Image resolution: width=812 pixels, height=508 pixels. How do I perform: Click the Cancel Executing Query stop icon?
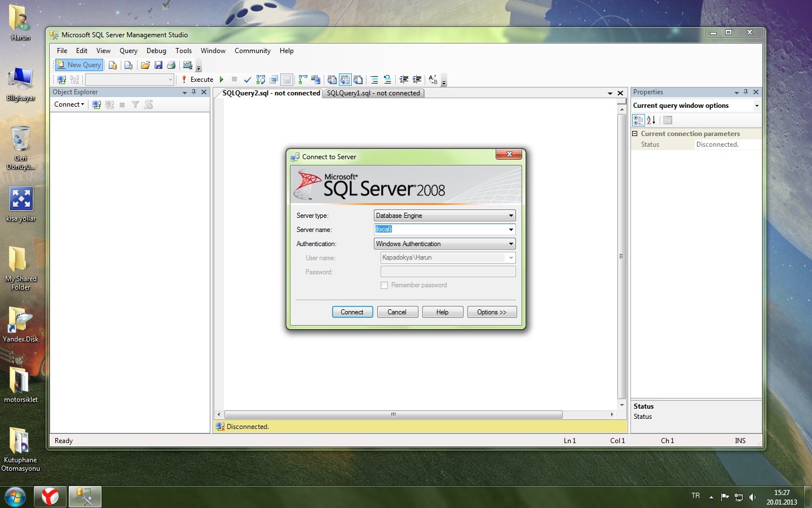(x=235, y=80)
